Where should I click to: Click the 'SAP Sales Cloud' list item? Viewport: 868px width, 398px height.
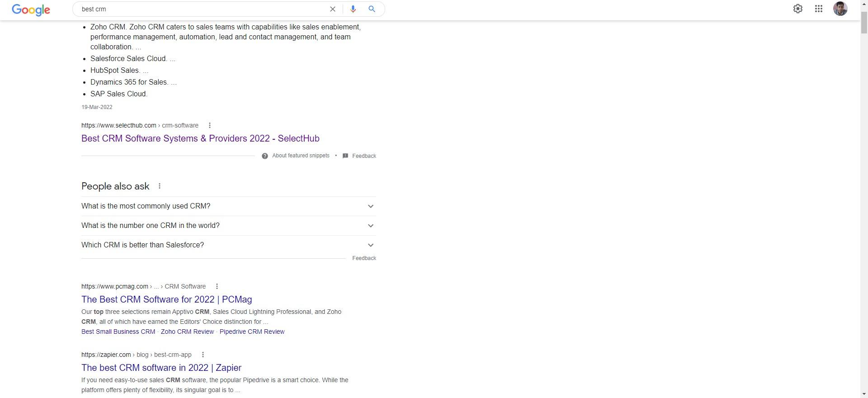point(119,94)
